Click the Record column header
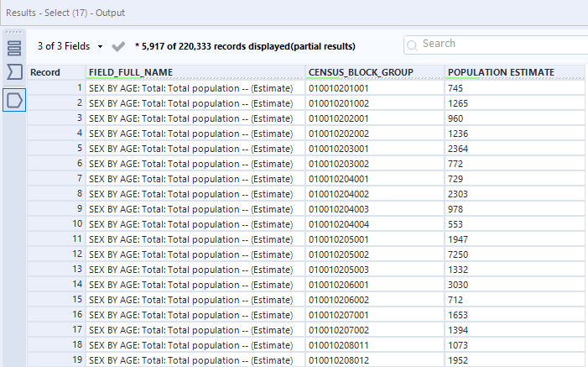This screenshot has height=367, width=588. [56, 72]
